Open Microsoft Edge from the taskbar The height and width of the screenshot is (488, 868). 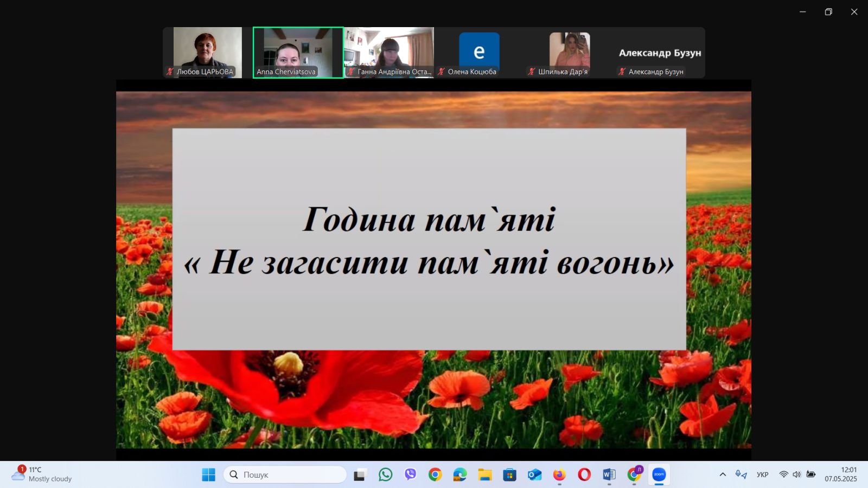(460, 475)
